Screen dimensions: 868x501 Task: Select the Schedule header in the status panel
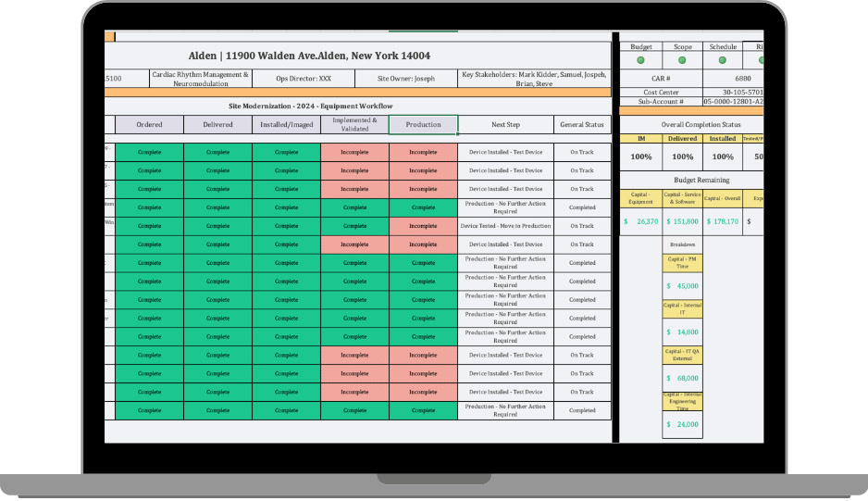[x=723, y=46]
